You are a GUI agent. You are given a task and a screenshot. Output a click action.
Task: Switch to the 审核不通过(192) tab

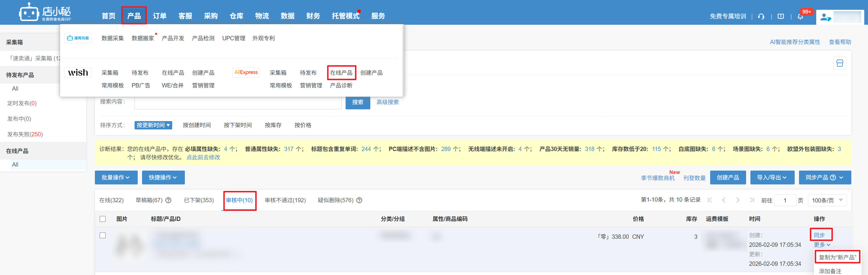tap(285, 200)
